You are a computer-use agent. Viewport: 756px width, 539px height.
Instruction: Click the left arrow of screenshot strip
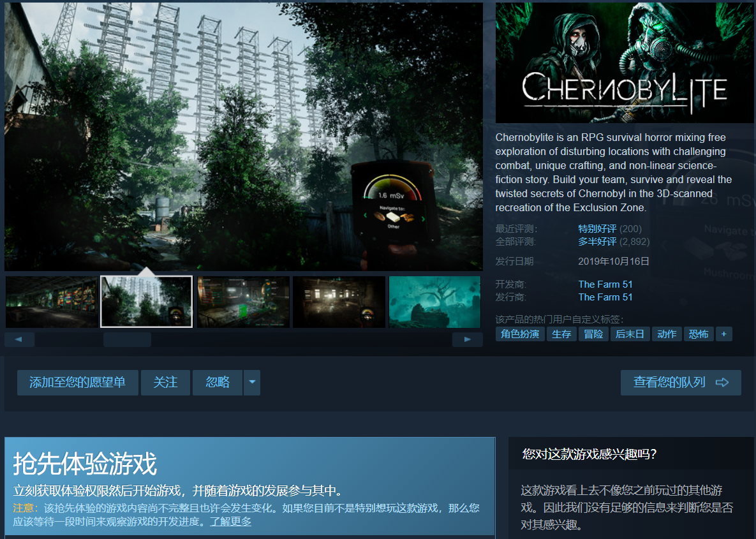point(19,339)
